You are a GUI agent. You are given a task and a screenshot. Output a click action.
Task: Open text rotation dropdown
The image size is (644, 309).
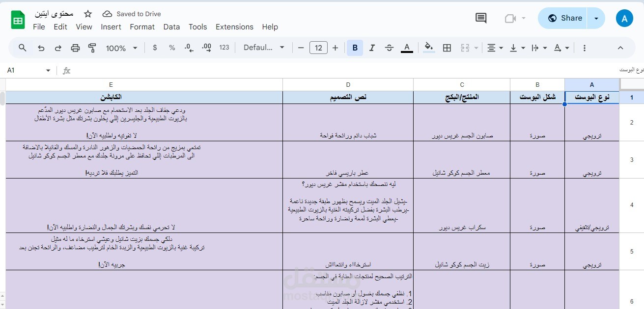click(x=561, y=48)
